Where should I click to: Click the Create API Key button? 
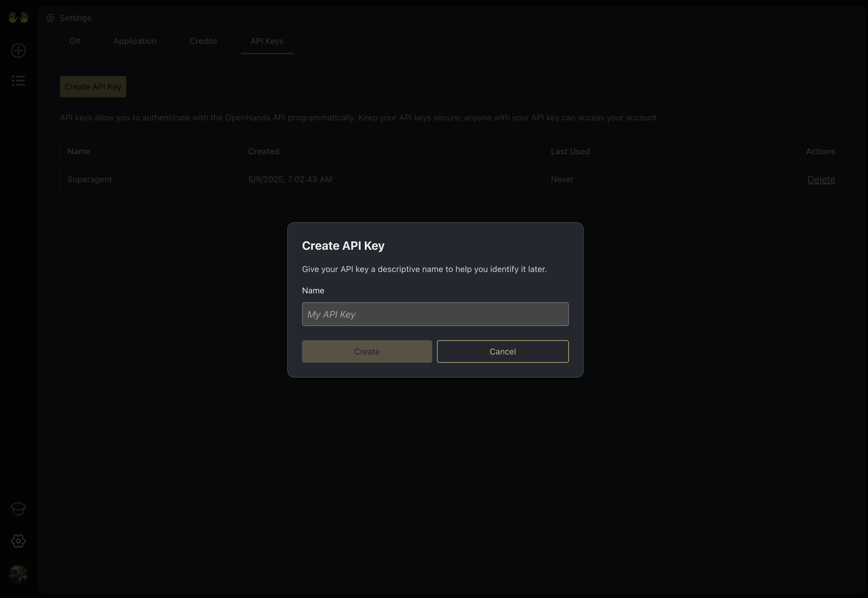[93, 87]
